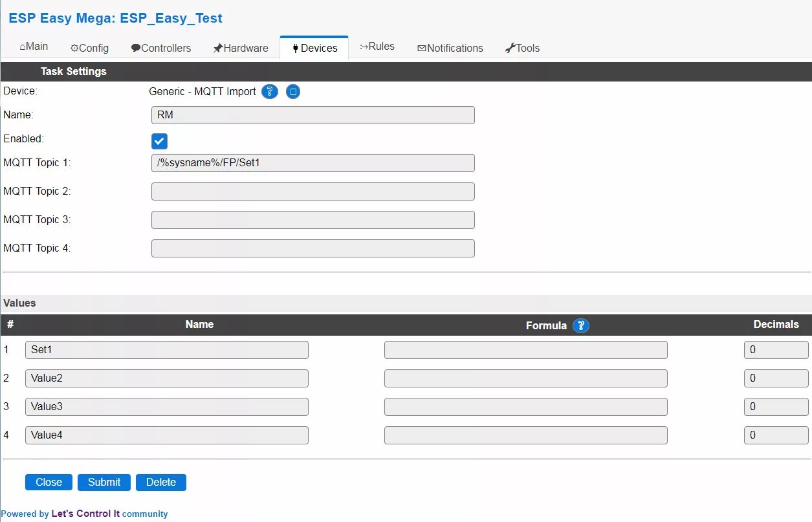Click the Close button
The width and height of the screenshot is (812, 522).
[49, 482]
